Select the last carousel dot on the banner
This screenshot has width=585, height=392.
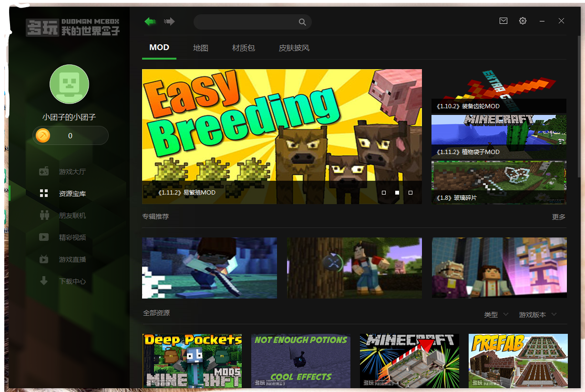point(411,193)
